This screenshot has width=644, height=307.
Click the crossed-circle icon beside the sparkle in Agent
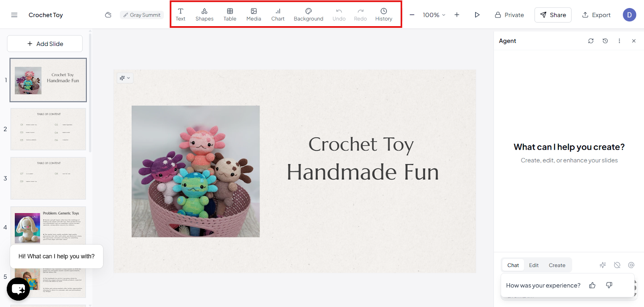[617, 265]
